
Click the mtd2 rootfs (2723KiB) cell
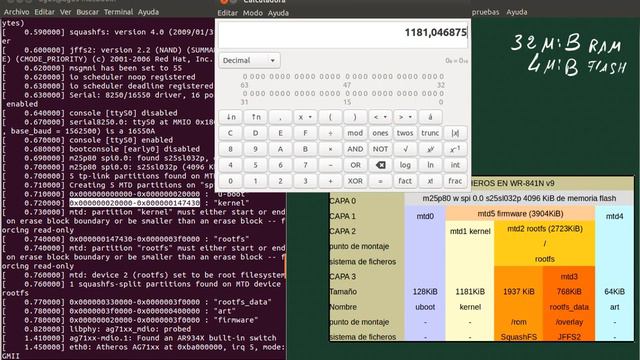544,229
